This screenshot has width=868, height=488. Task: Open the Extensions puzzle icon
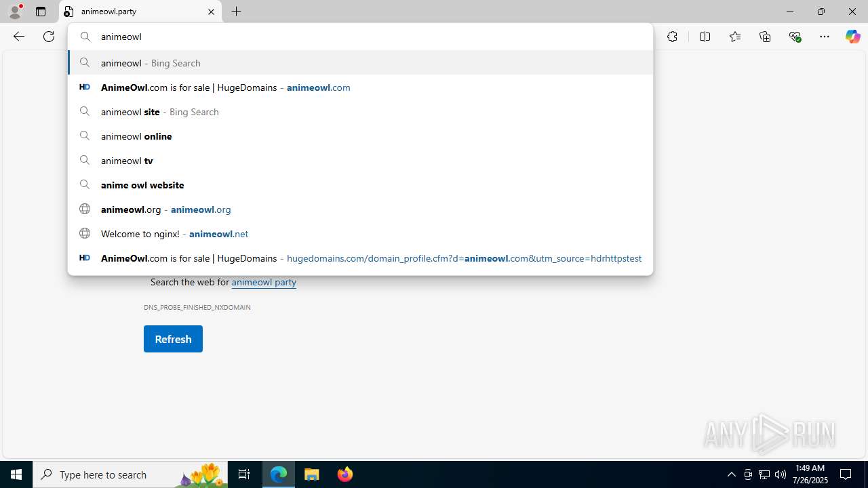(x=672, y=37)
